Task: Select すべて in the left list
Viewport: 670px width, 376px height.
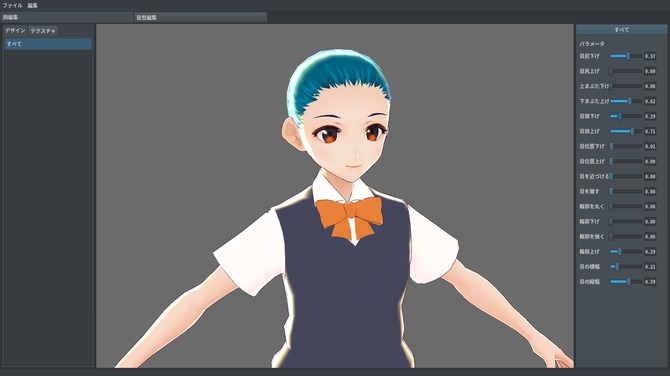Action: [x=48, y=44]
